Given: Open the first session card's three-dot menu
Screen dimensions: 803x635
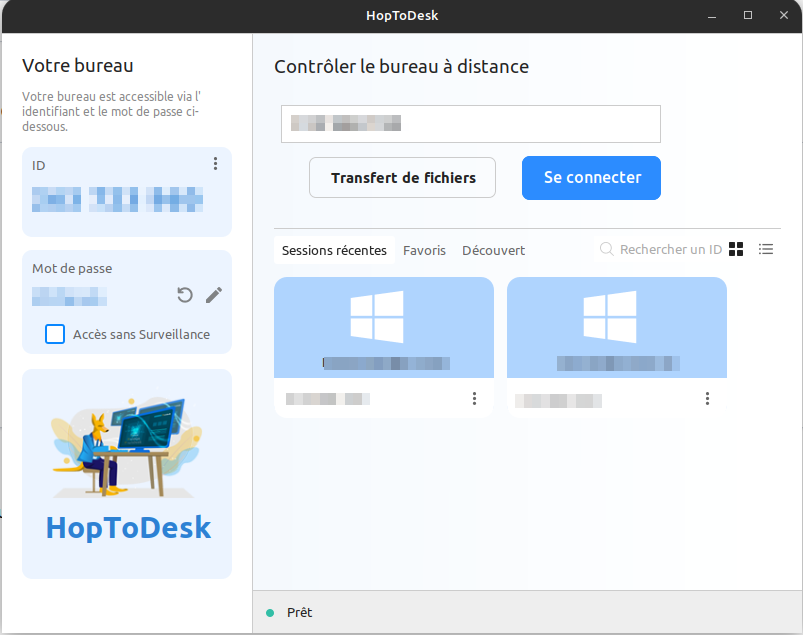Looking at the screenshot, I should [x=474, y=399].
